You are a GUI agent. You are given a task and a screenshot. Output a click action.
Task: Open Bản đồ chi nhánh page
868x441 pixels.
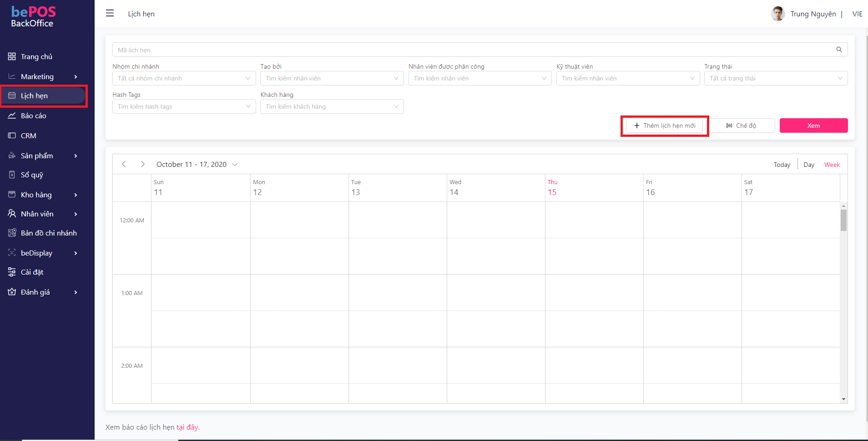48,233
